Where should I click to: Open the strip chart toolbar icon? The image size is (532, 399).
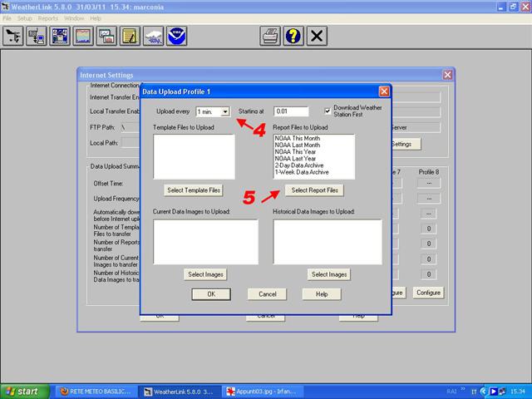(x=106, y=36)
